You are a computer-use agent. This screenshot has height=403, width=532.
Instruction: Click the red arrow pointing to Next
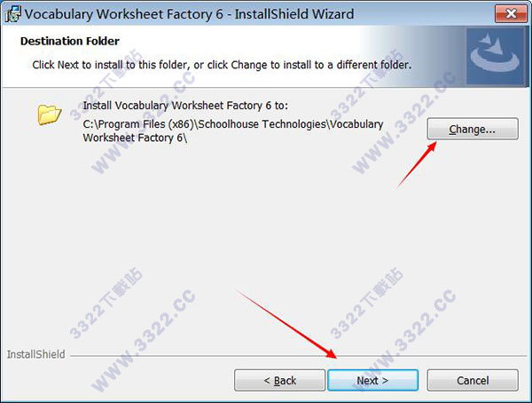tap(287, 324)
